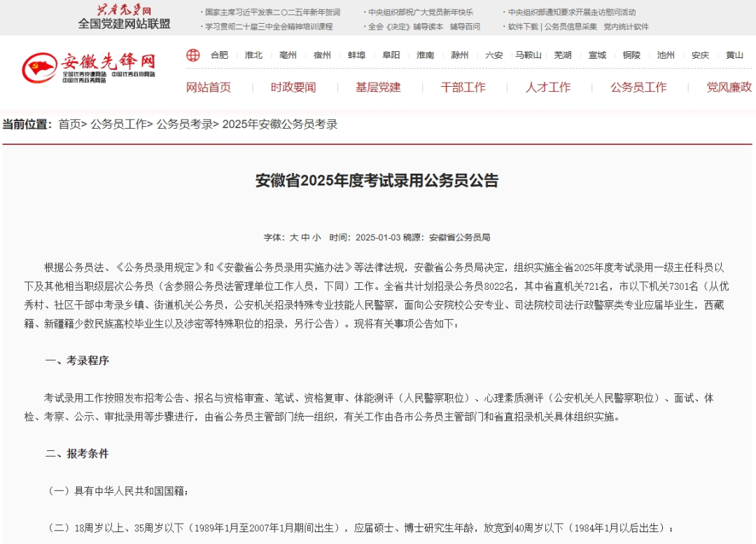
Task: Open 公务员考录 breadcrumb link
Action: point(185,125)
